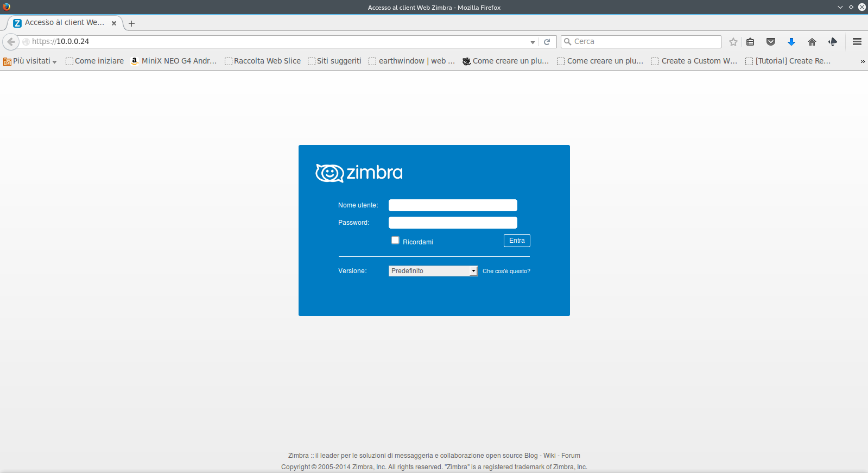The height and width of the screenshot is (473, 868).
Task: Open the Wiki link in footer
Action: [x=549, y=456]
